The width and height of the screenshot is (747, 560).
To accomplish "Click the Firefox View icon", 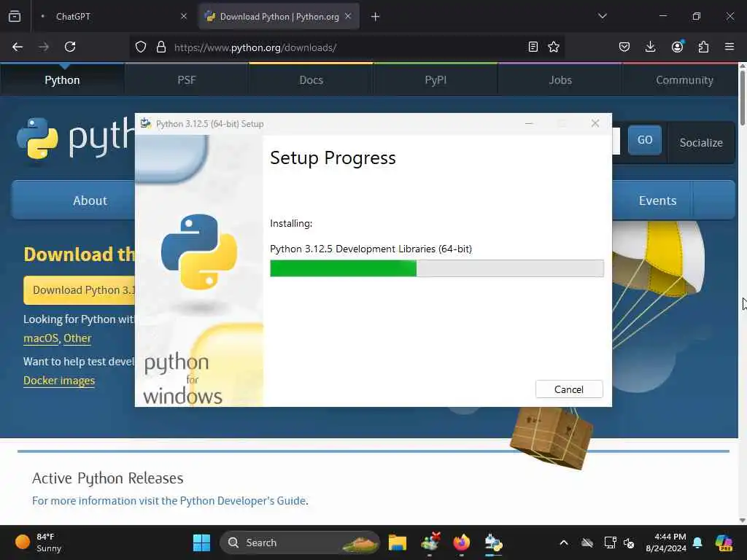I will (15, 16).
